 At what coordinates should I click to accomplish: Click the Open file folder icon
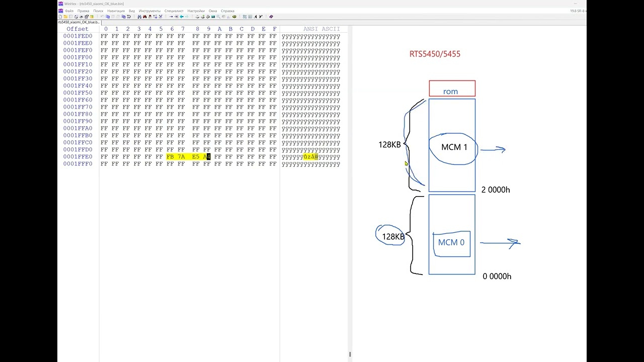[65, 16]
